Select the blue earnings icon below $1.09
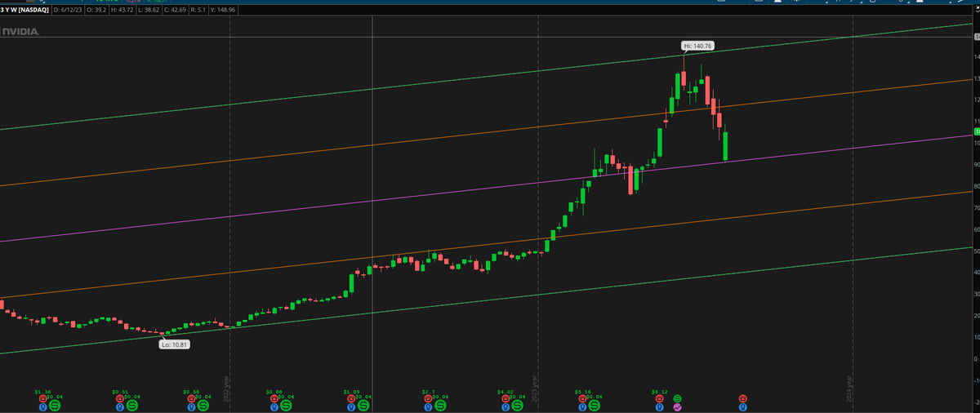Viewport: 980px width, 413px height. pyautogui.click(x=351, y=406)
